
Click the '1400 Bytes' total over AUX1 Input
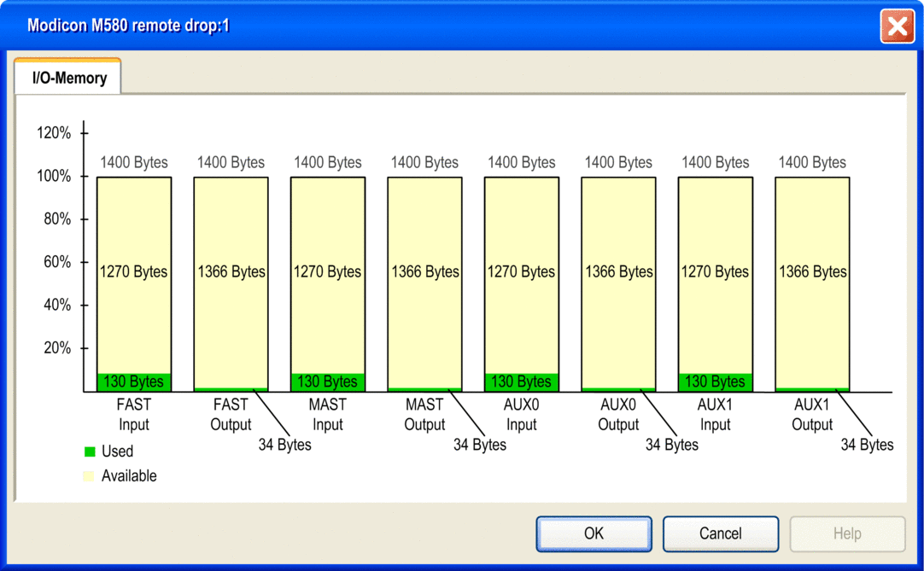pyautogui.click(x=716, y=162)
